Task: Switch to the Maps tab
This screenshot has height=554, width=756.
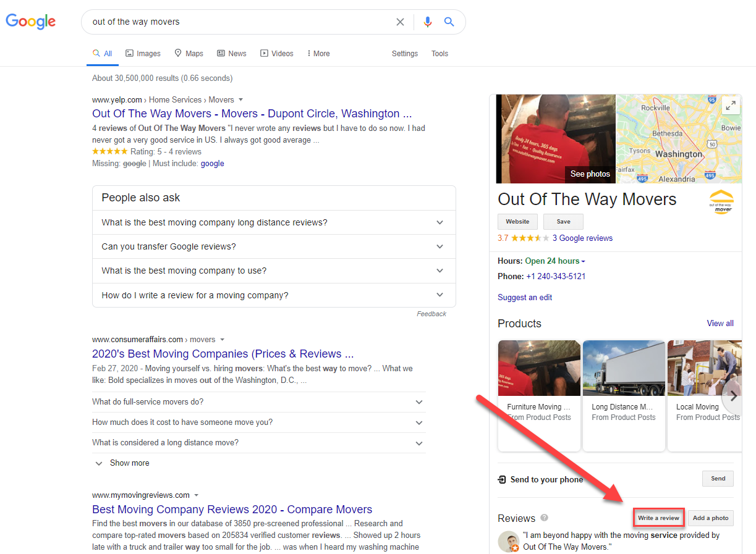Action: coord(189,54)
